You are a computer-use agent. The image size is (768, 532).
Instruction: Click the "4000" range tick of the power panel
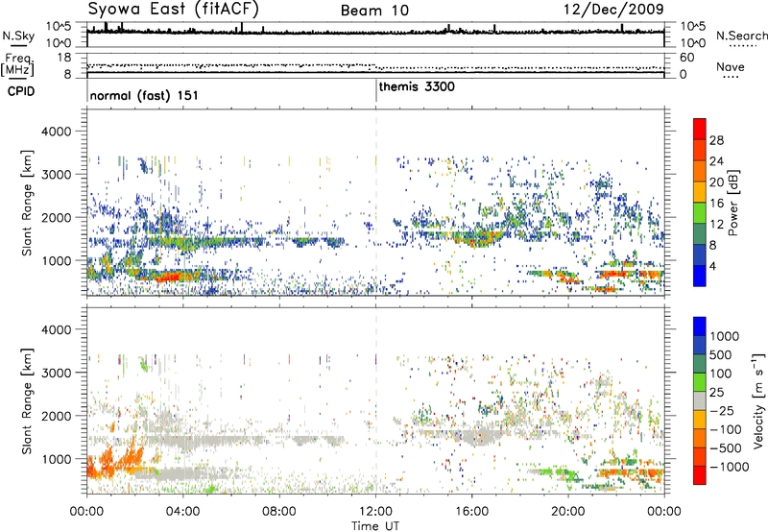coord(56,132)
